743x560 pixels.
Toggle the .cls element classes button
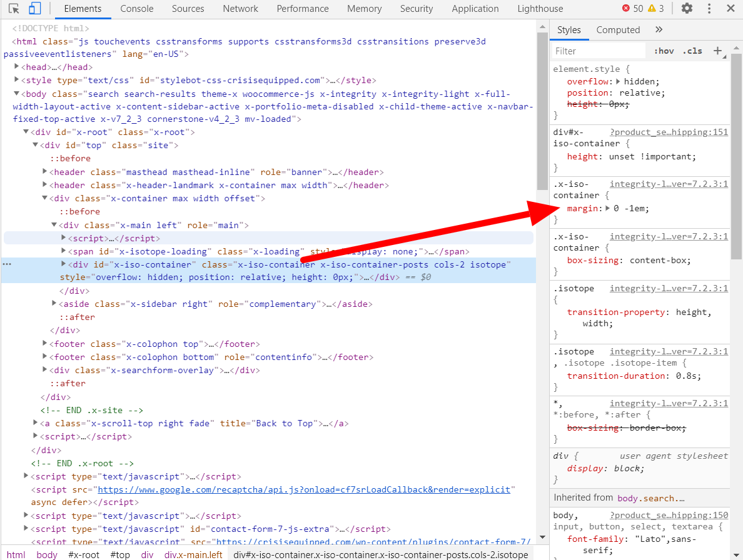coord(692,51)
